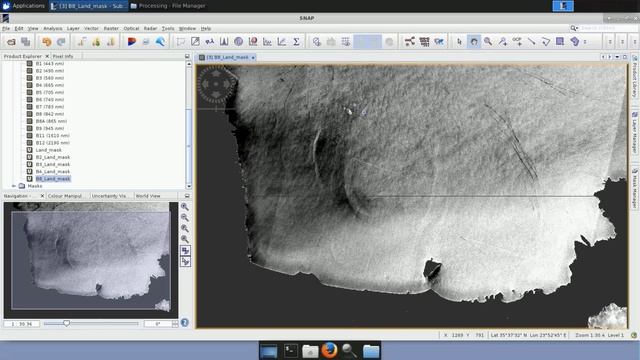Image resolution: width=640 pixels, height=360 pixels.
Task: Open the image window tab list dropdown
Action: (617, 57)
